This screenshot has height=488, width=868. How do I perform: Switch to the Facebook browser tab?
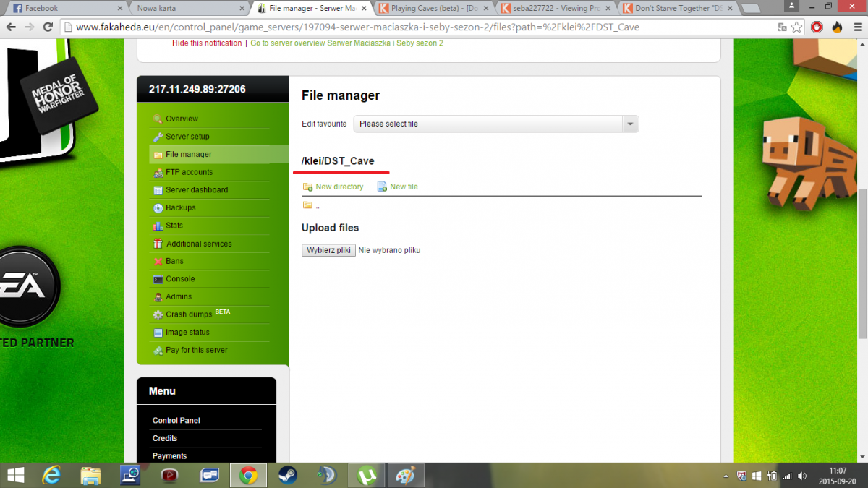pos(67,9)
